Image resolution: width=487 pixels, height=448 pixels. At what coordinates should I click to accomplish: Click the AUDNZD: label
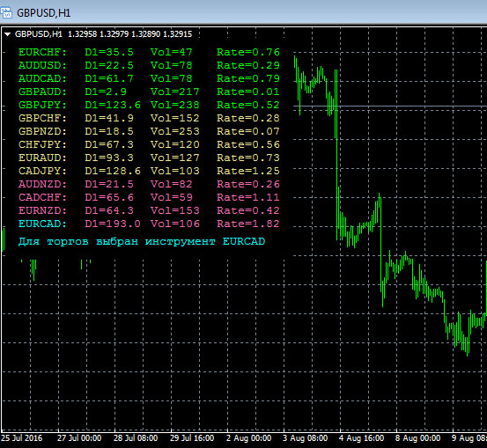coord(42,184)
